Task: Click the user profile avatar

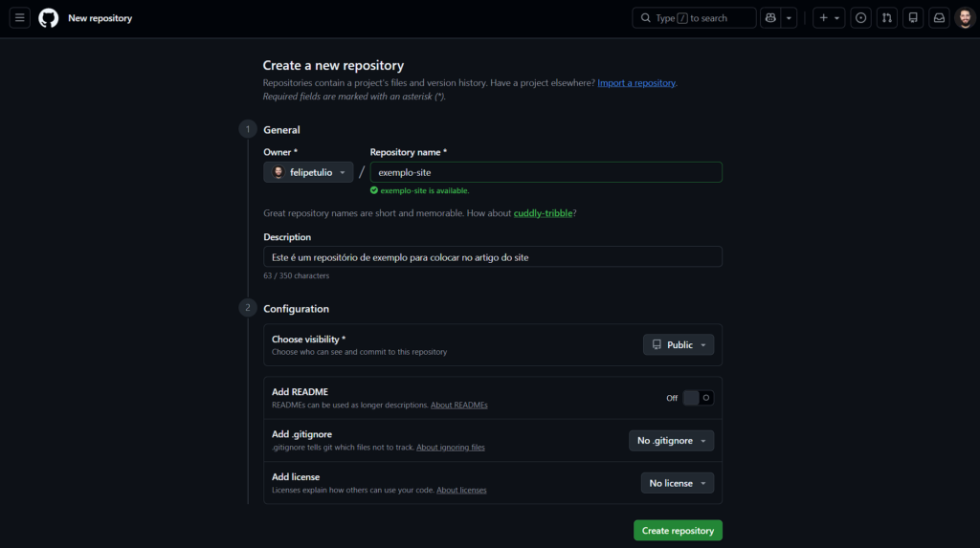Action: point(965,18)
